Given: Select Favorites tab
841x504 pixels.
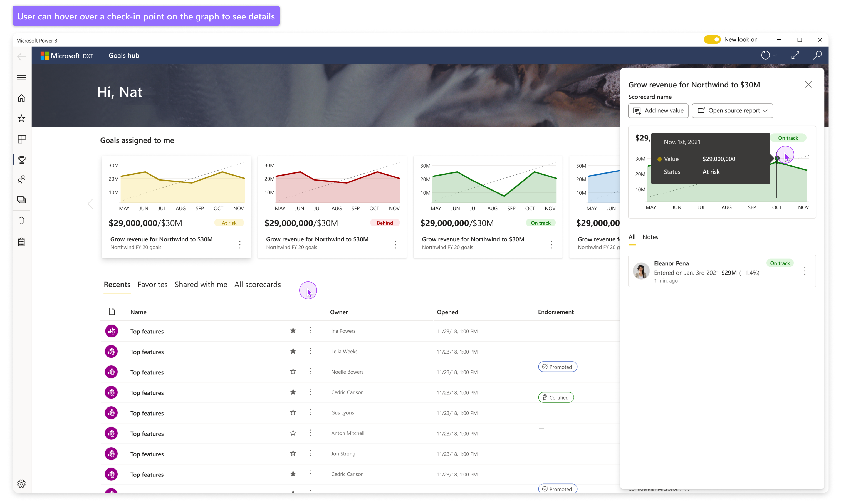Looking at the screenshot, I should pyautogui.click(x=152, y=285).
